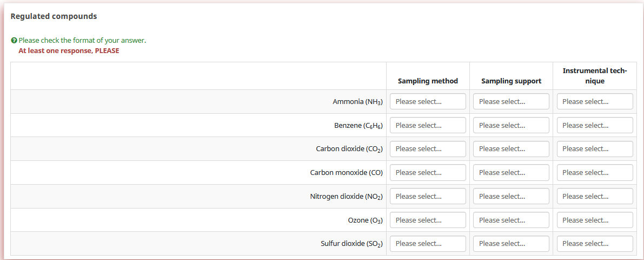Open Benzene instrumental technique dropdown

pyautogui.click(x=595, y=125)
